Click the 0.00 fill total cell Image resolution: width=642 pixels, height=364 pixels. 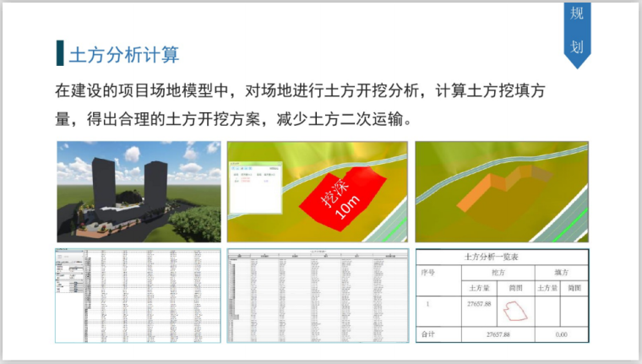click(x=560, y=335)
